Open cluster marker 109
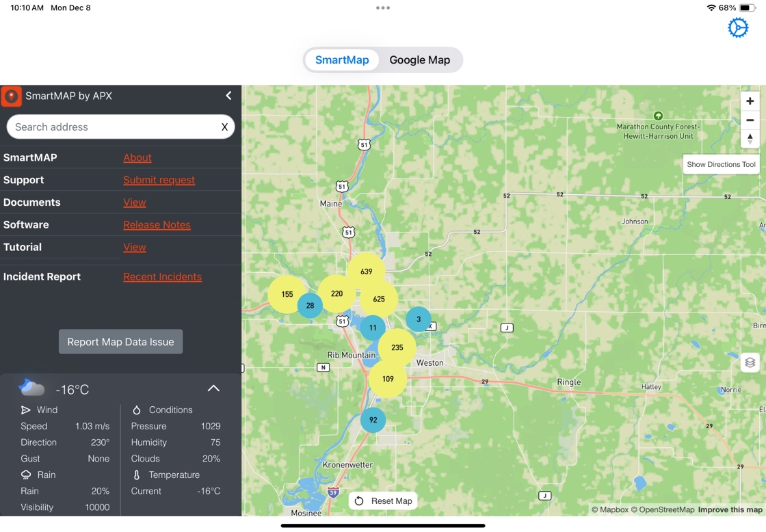 (x=388, y=379)
